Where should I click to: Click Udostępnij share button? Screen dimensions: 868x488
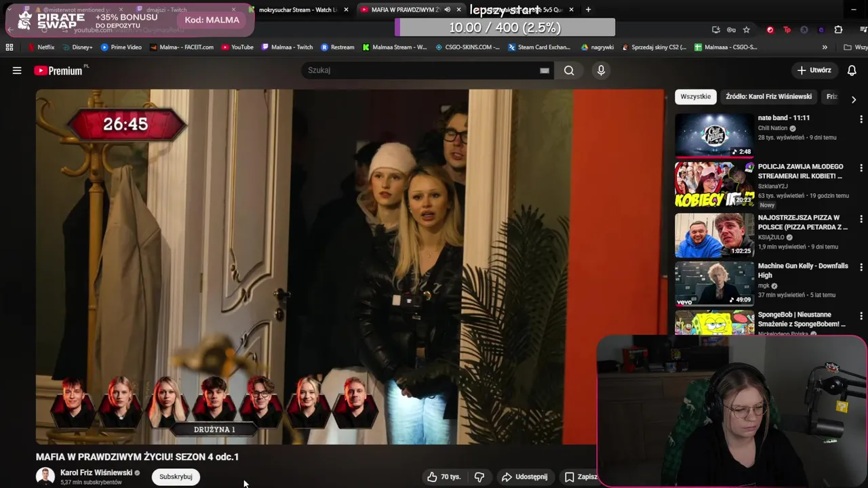[524, 477]
